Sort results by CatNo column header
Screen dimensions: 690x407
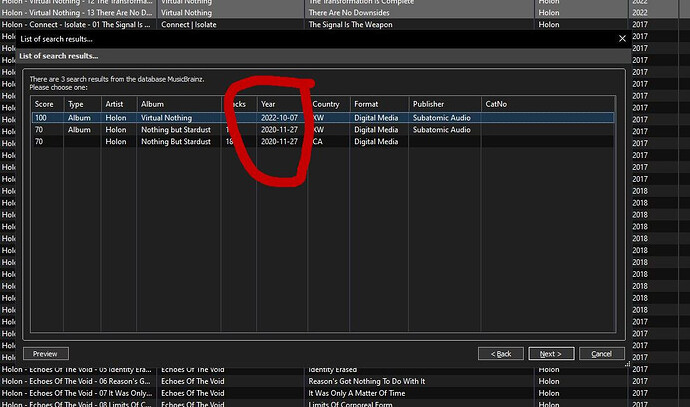click(x=548, y=104)
